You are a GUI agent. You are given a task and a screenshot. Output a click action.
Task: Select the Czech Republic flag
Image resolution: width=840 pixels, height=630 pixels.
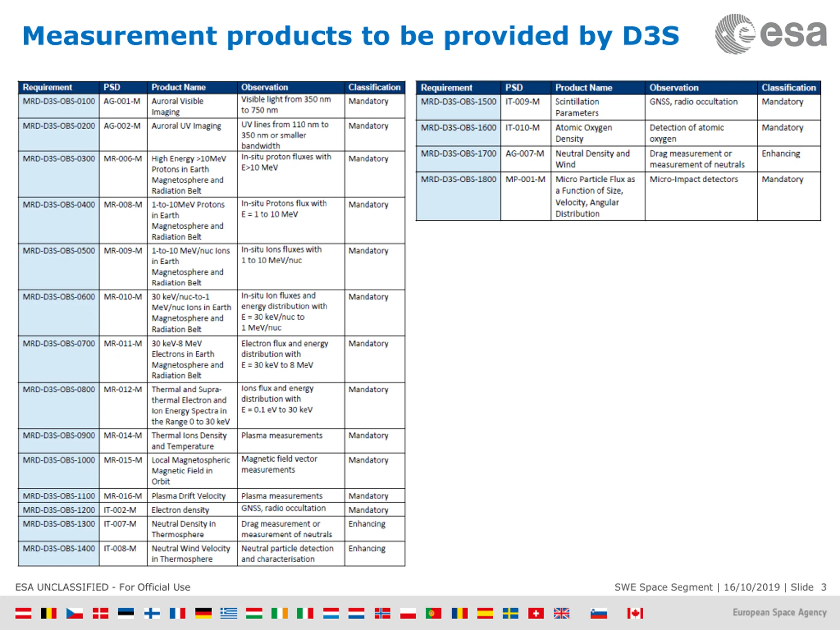pyautogui.click(x=74, y=613)
